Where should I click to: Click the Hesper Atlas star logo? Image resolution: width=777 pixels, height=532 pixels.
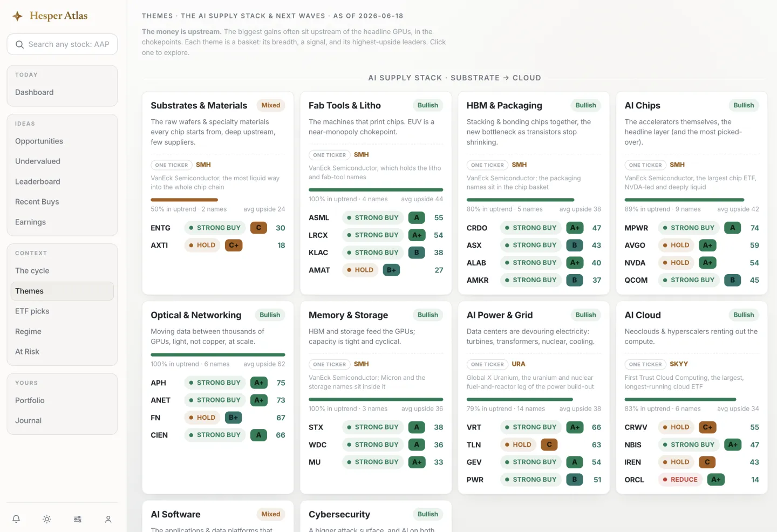pos(18,16)
